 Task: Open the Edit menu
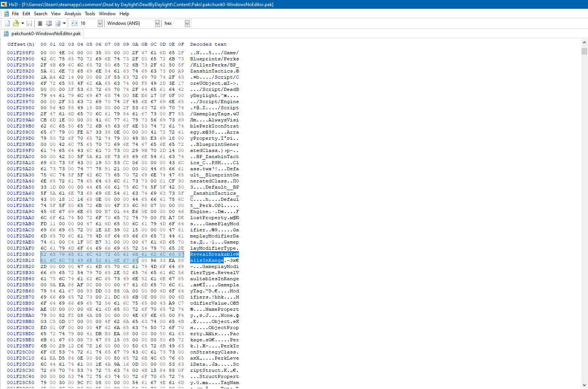(x=26, y=13)
